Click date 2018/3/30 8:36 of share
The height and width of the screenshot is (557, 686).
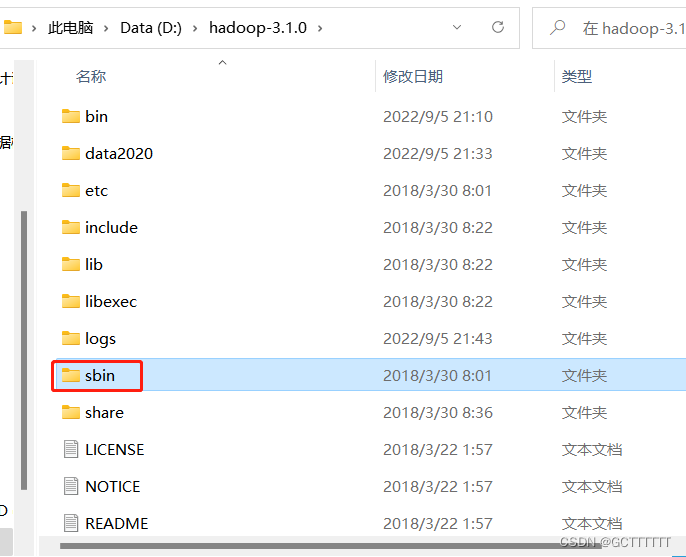tap(438, 413)
